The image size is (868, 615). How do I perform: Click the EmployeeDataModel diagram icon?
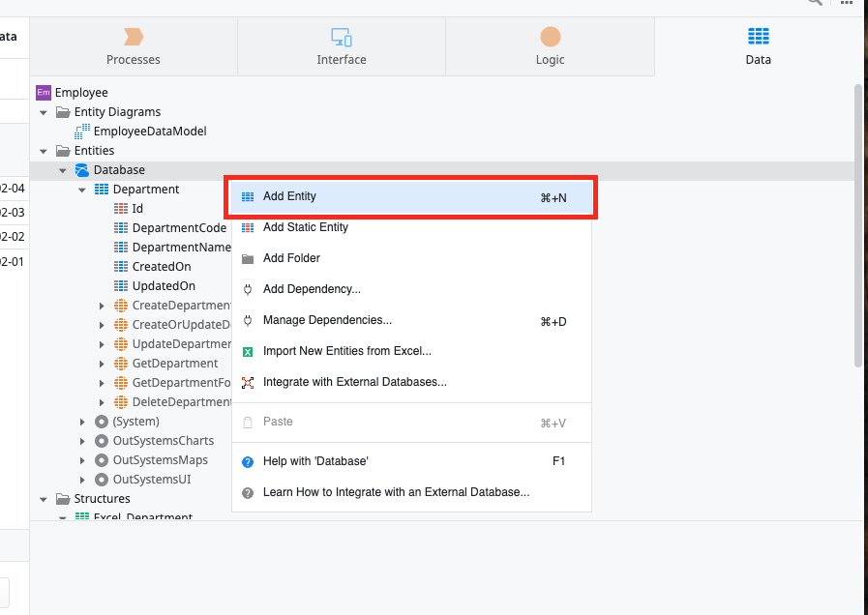[82, 132]
